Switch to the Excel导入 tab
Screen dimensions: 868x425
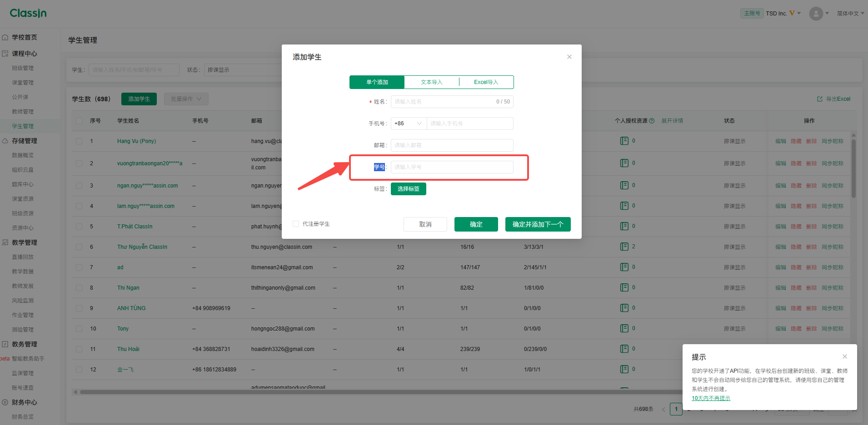486,82
